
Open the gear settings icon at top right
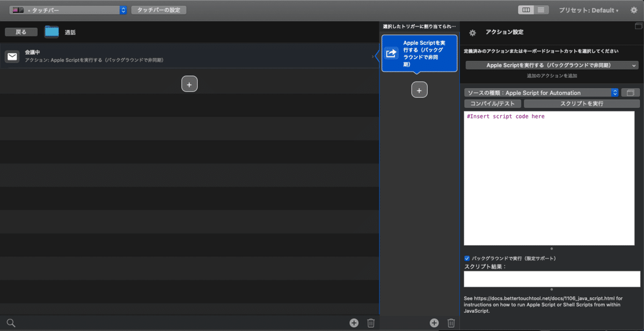[x=634, y=10]
